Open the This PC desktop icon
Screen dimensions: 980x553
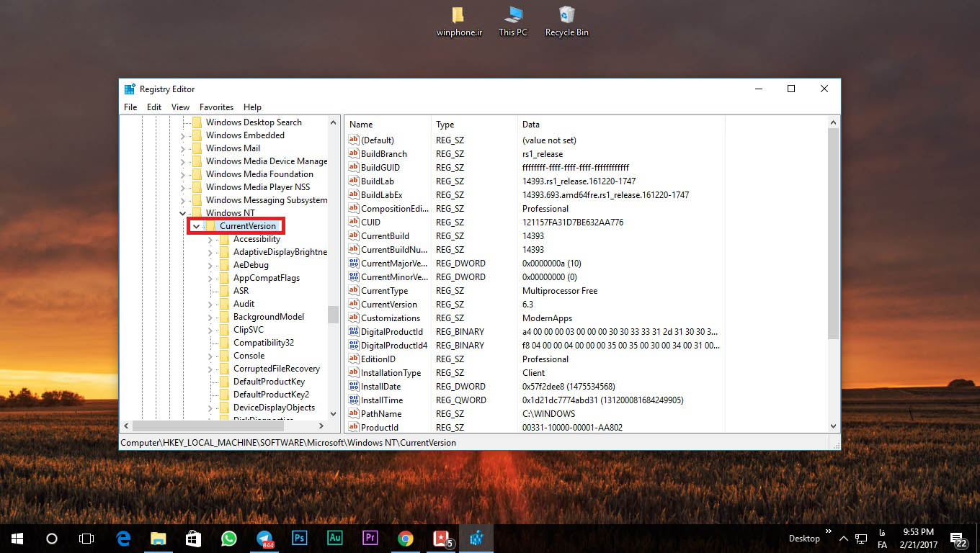[x=513, y=22]
